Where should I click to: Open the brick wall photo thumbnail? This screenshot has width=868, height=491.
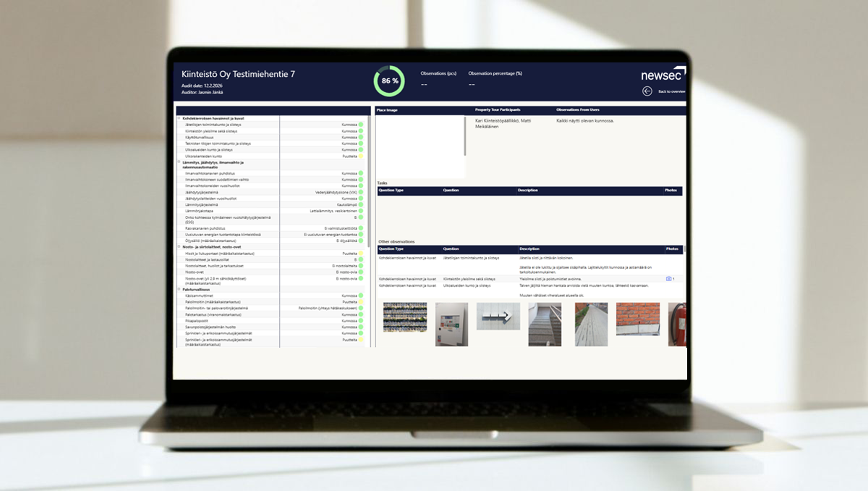click(x=637, y=319)
